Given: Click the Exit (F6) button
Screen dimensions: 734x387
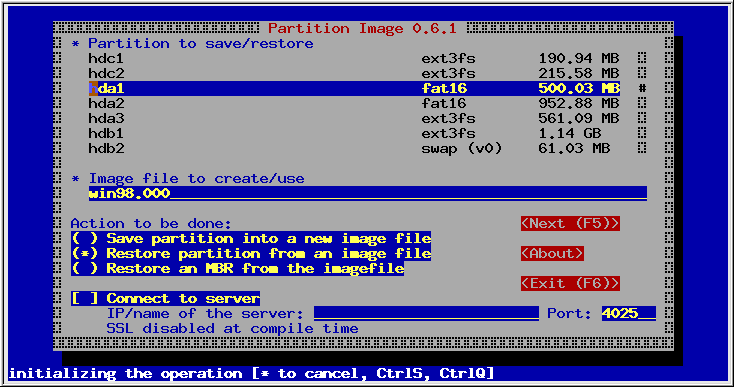Looking at the screenshot, I should (570, 283).
